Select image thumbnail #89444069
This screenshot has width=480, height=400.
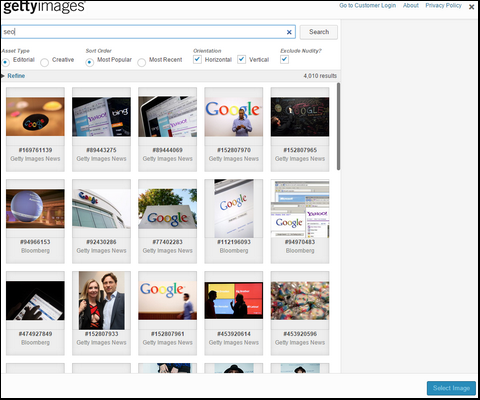168,116
